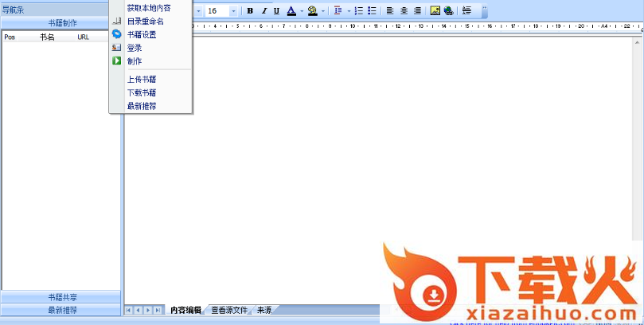Open the font color dropdown arrow
The width and height of the screenshot is (644, 325).
[301, 11]
